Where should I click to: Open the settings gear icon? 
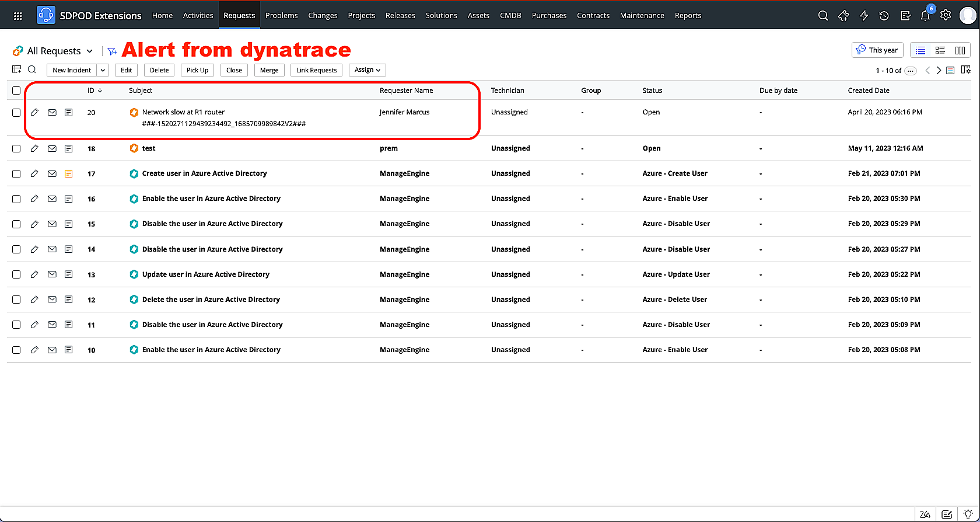pos(946,16)
